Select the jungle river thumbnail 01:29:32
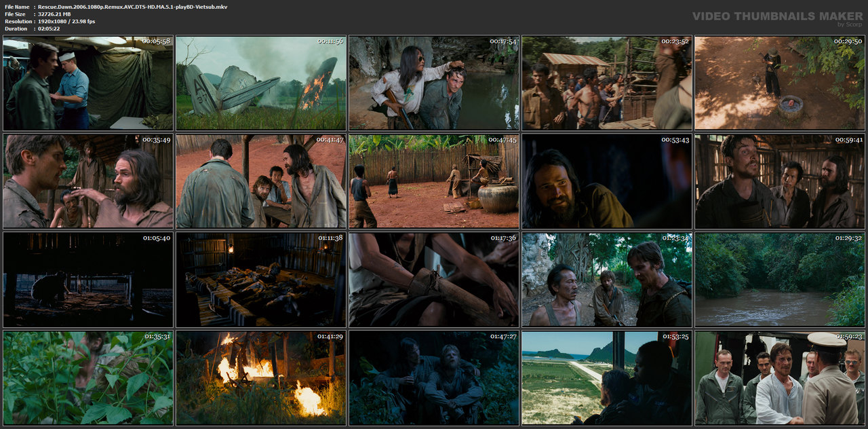Viewport: 868px width, 429px height. (780, 280)
